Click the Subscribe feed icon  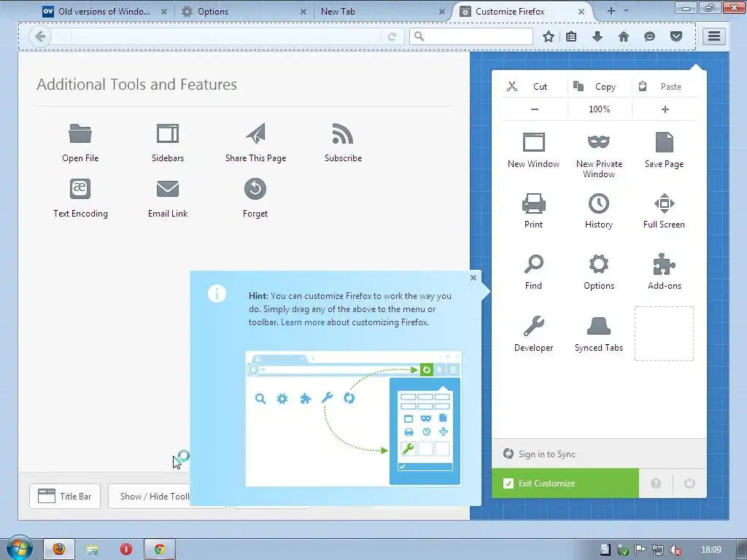pos(343,133)
